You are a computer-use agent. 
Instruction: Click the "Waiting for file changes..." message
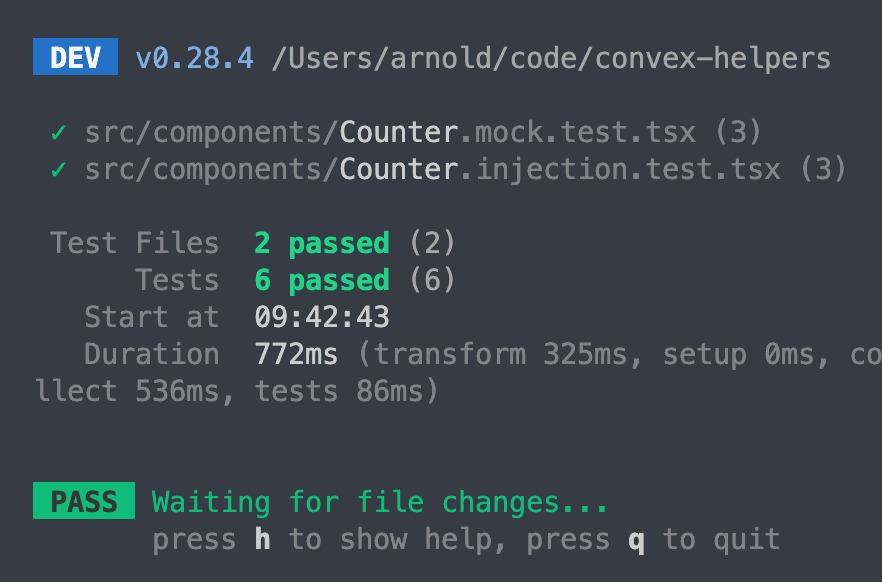coord(380,501)
